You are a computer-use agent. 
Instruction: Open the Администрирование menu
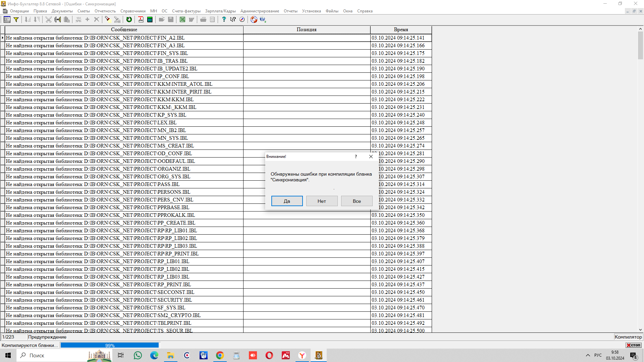(260, 11)
